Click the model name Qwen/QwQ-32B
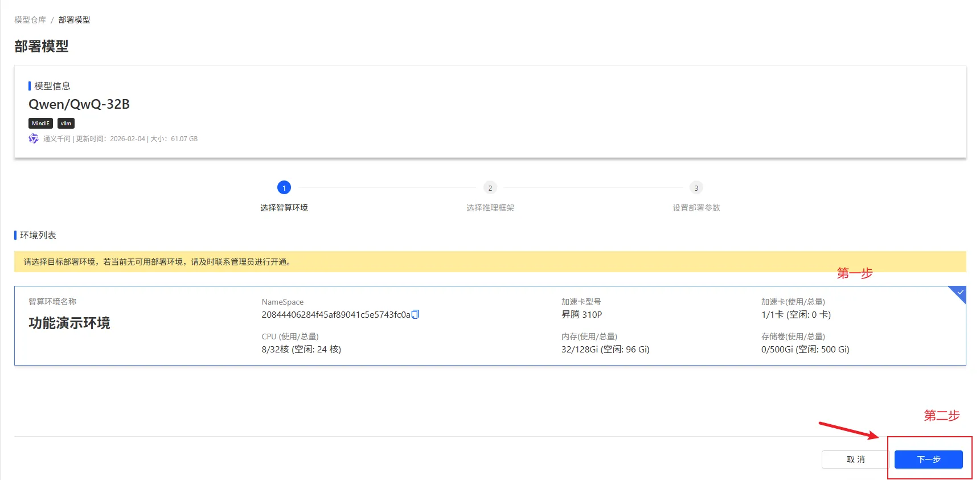This screenshot has width=980, height=480. [79, 104]
